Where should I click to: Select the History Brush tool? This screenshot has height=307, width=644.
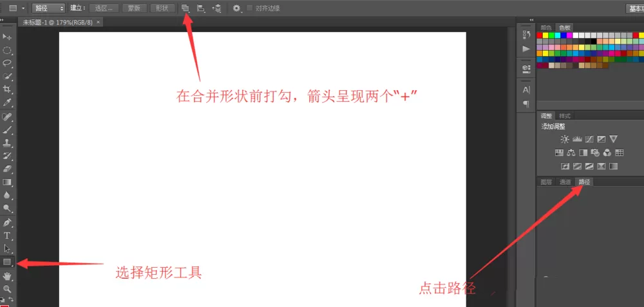pyautogui.click(x=7, y=156)
